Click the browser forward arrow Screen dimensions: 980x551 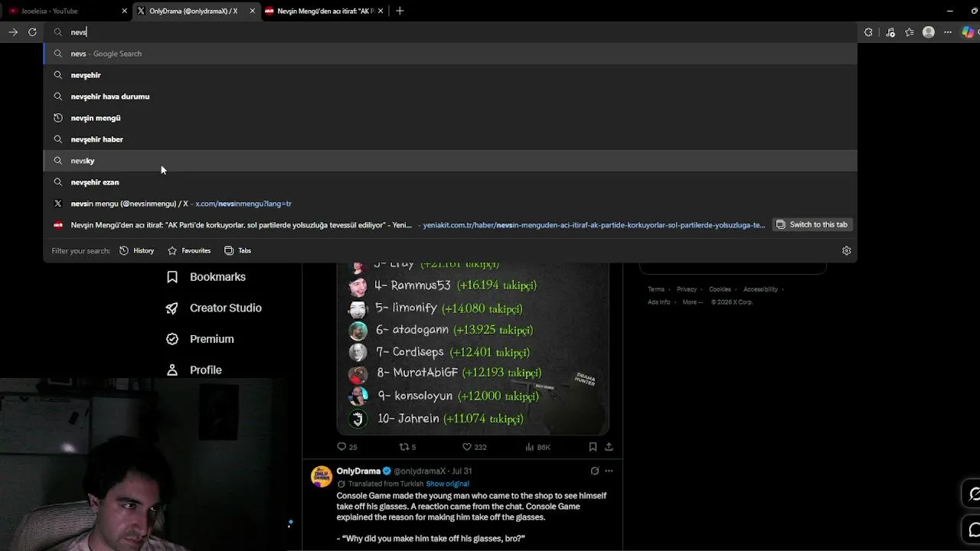(x=13, y=32)
